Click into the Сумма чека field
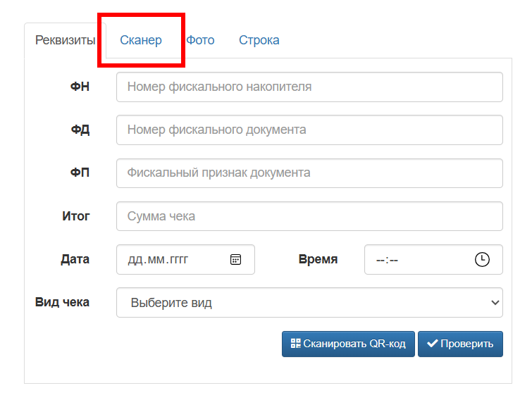 (309, 216)
